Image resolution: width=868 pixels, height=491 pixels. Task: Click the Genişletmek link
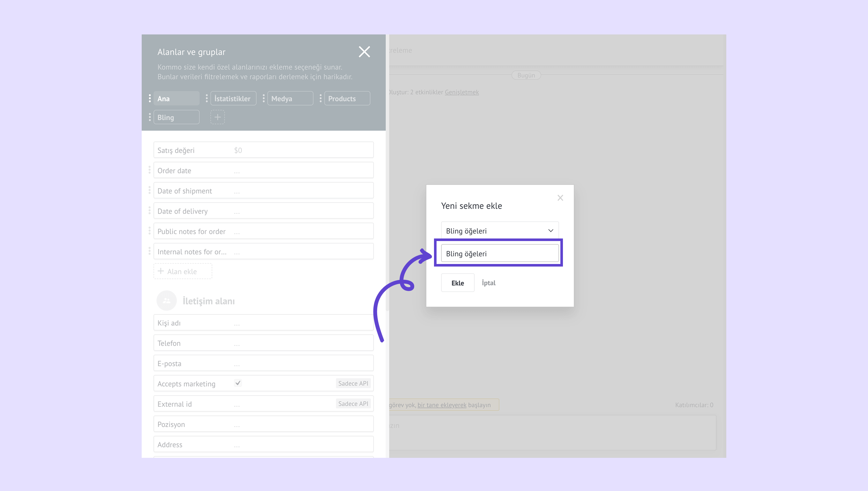tap(461, 92)
